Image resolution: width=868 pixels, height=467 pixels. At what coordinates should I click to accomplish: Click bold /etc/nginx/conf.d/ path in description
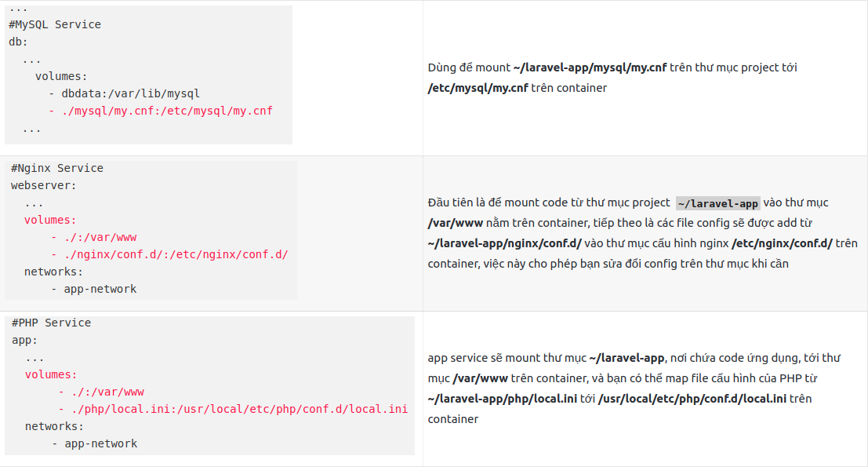tap(782, 243)
